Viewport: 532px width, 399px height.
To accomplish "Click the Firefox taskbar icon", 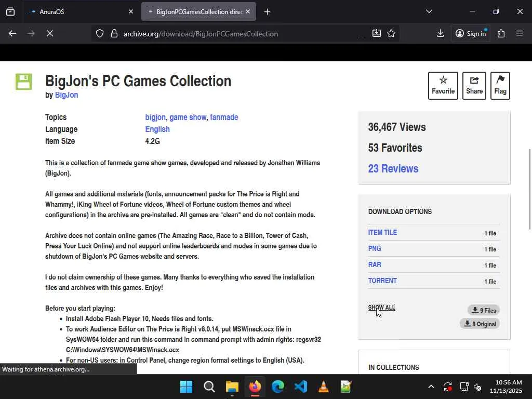I will pyautogui.click(x=255, y=387).
